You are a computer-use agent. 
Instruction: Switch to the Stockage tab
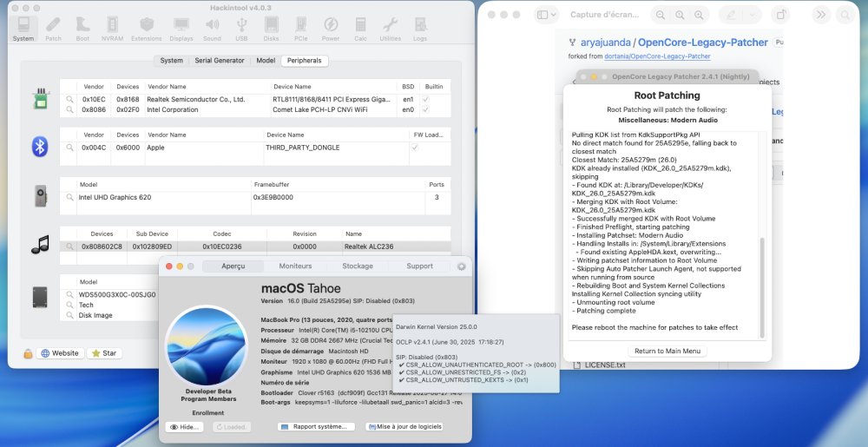tap(357, 266)
